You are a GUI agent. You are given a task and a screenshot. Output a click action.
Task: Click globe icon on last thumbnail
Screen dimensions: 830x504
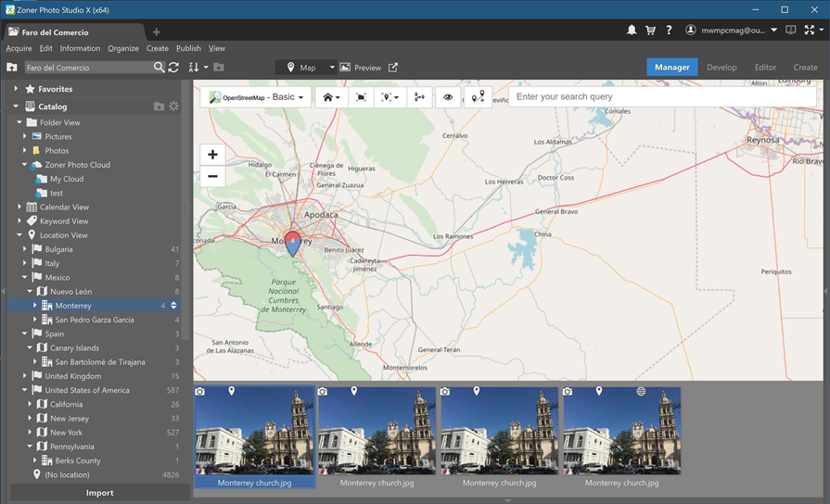click(x=641, y=391)
